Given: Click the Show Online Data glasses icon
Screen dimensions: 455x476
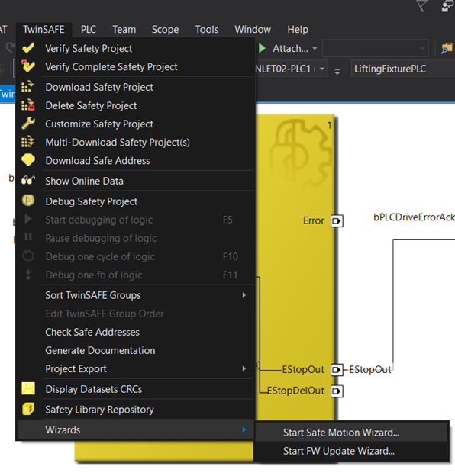Looking at the screenshot, I should coord(28,181).
